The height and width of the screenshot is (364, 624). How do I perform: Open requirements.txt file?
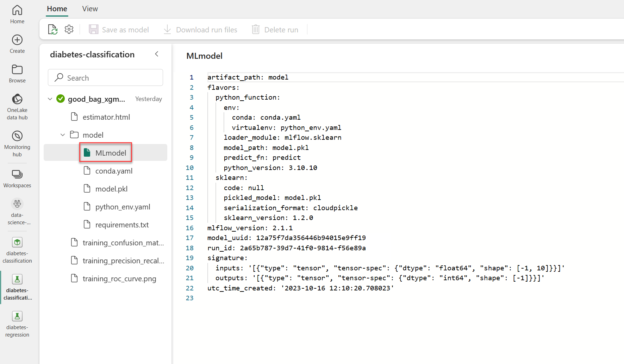pyautogui.click(x=122, y=225)
